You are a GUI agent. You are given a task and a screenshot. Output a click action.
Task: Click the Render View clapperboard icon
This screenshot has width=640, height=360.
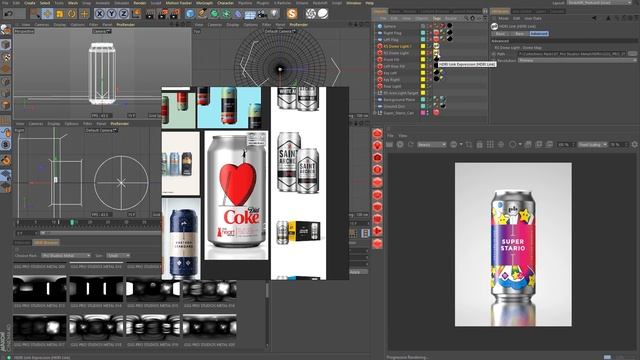150,14
